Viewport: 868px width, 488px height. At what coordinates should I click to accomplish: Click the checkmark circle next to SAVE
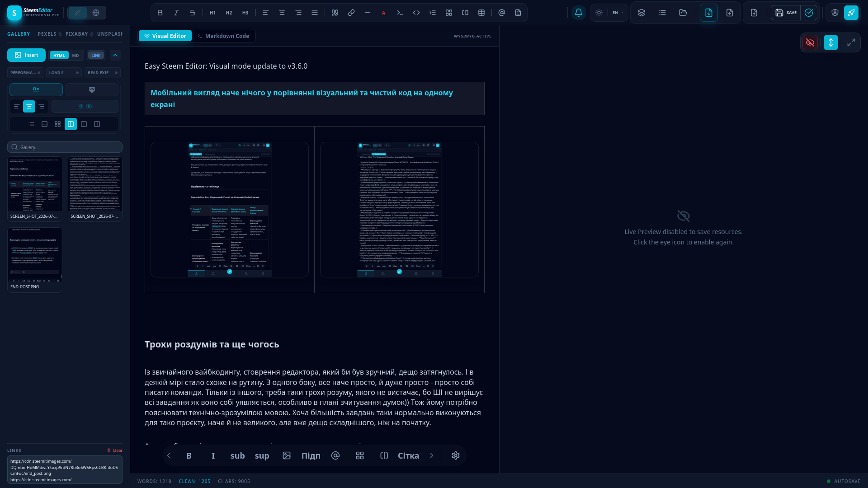[x=809, y=13]
